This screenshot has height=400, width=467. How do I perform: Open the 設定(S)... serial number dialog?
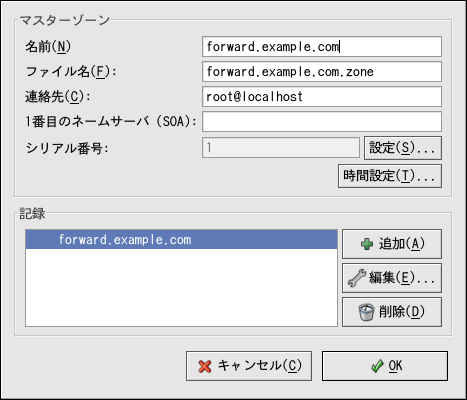403,148
